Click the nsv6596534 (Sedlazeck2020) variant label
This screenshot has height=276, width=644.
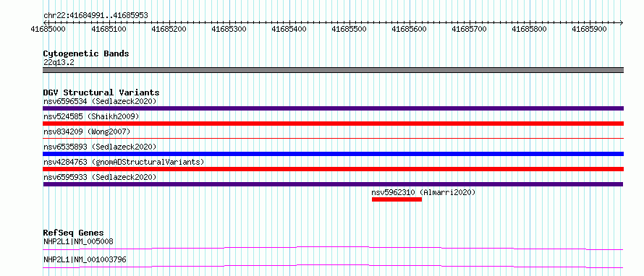point(100,101)
